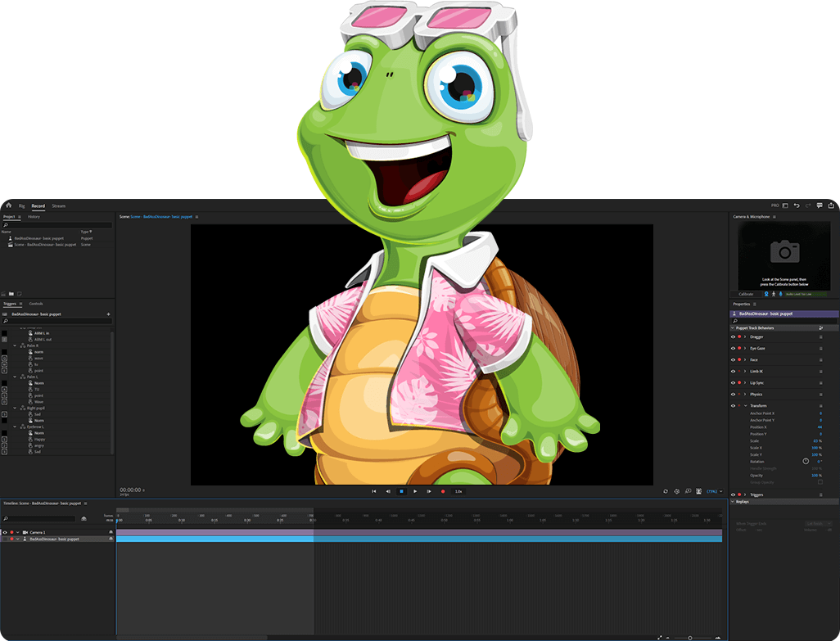This screenshot has width=840, height=641.
Task: Click the Play button in playback controls
Action: tap(414, 492)
